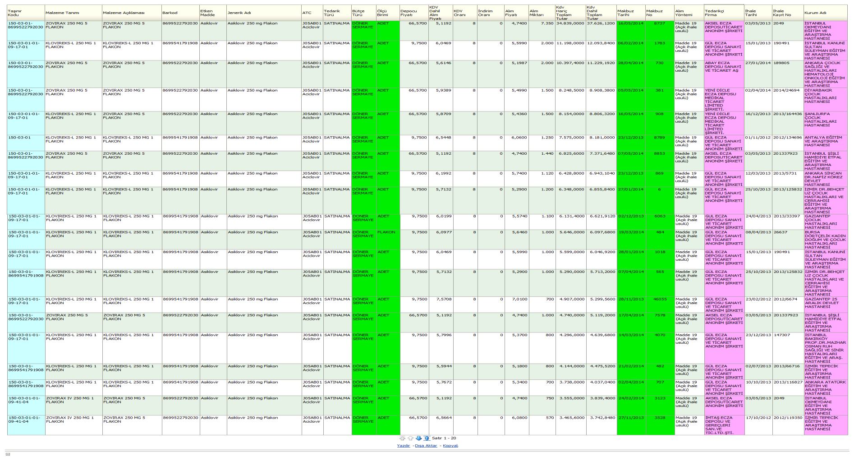Select the Makbuz No cell 8737

tap(660, 31)
